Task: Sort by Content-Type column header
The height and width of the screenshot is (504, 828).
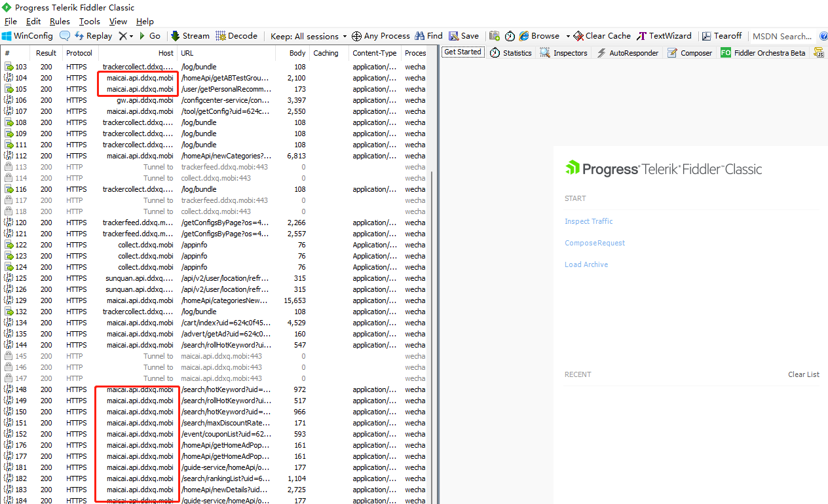Action: (375, 53)
